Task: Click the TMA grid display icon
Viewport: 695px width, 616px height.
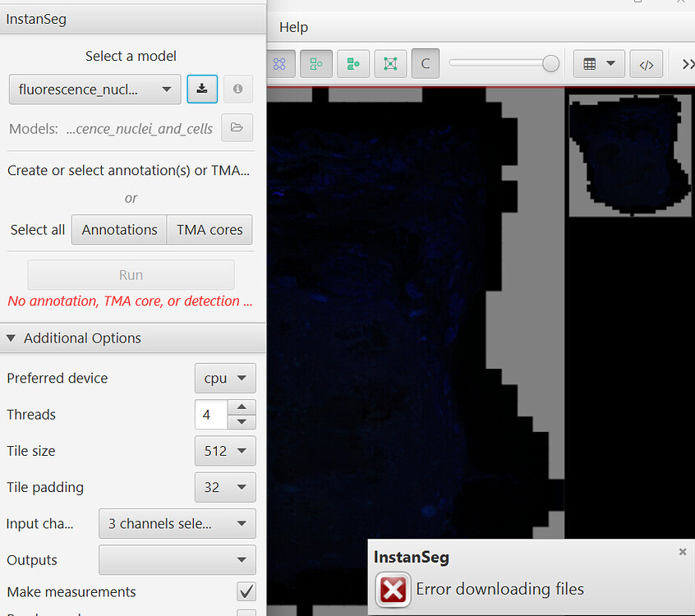Action: coord(389,63)
